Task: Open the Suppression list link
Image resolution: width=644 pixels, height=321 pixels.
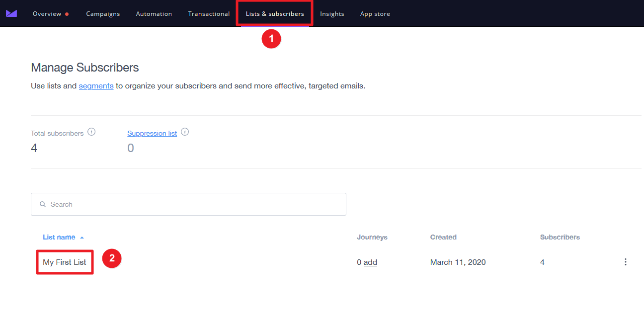Action: 152,133
